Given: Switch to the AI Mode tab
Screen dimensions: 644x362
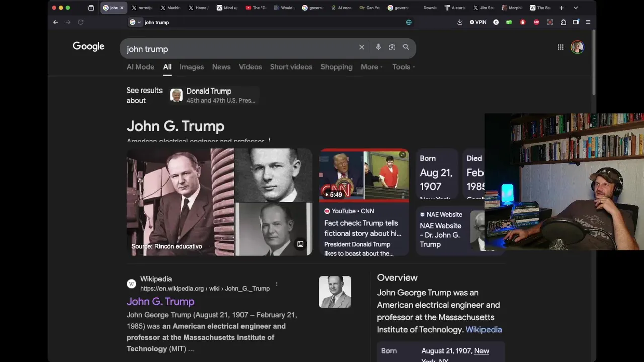Looking at the screenshot, I should tap(140, 67).
